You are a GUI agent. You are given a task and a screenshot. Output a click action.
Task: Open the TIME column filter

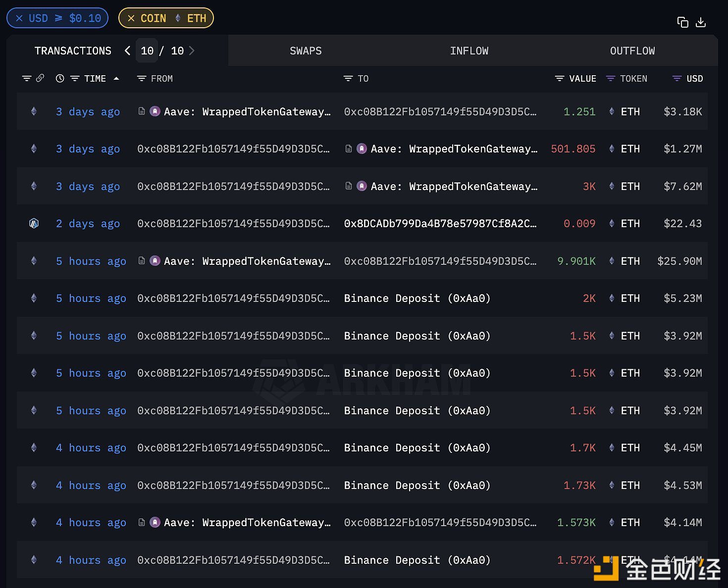pyautogui.click(x=75, y=79)
